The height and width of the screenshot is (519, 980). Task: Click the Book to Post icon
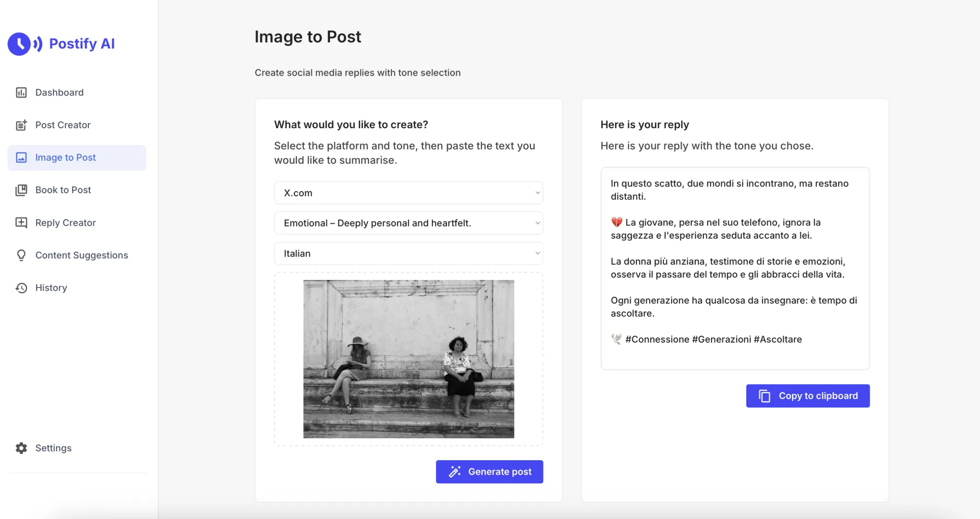click(21, 190)
